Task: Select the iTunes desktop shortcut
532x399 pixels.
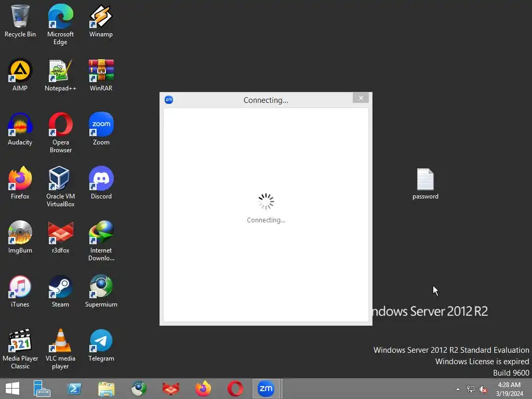Action: [20, 291]
